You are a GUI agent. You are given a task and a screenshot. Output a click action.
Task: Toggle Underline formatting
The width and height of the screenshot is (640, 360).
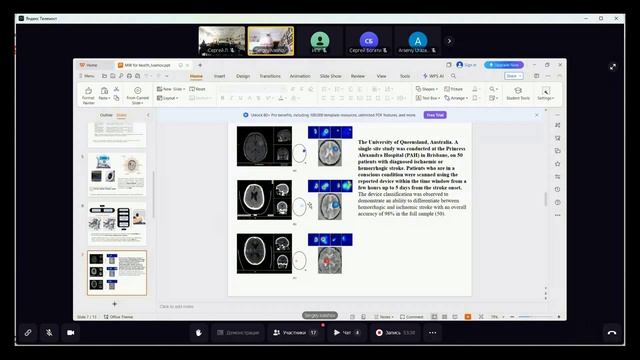click(240, 98)
